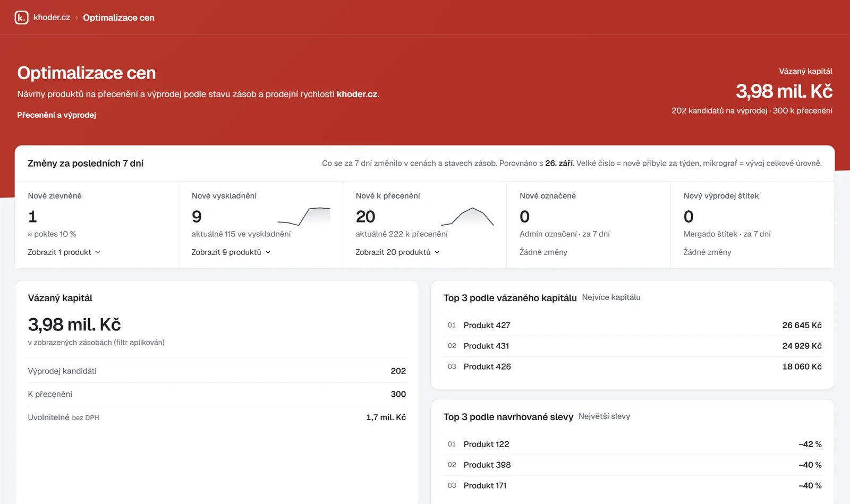850x504 pixels.
Task: Click the K přecenění value 300
Action: coord(398,394)
